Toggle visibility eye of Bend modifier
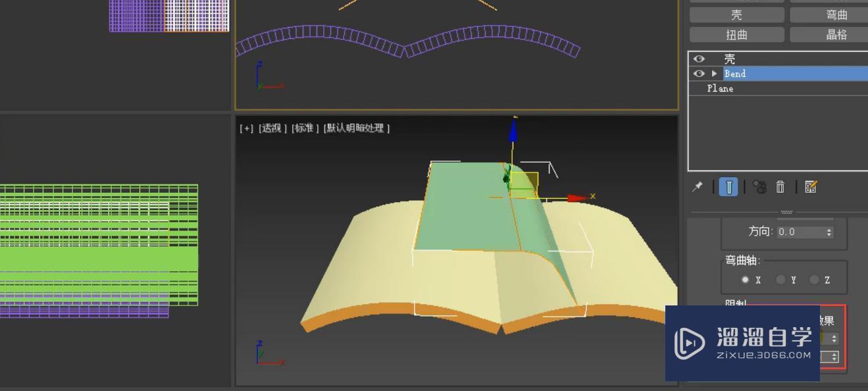The image size is (868, 391). click(699, 74)
